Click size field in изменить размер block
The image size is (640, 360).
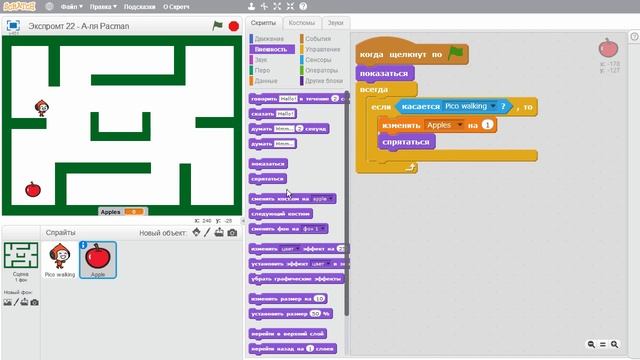(x=320, y=299)
